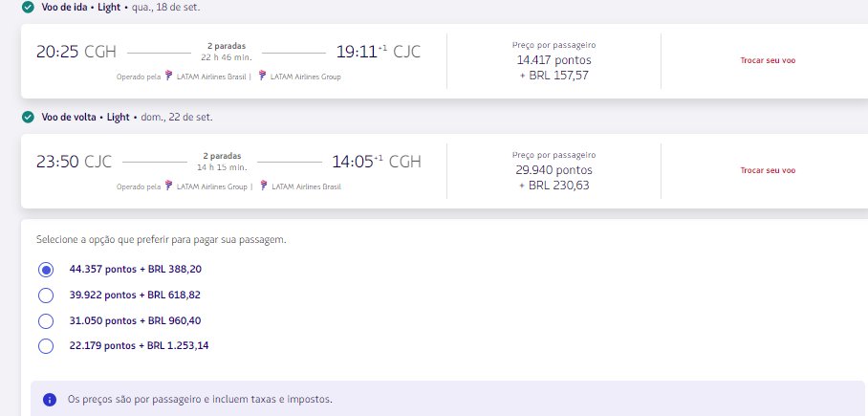
Task: Click the 23:50 CJC departure time
Action: pos(75,162)
